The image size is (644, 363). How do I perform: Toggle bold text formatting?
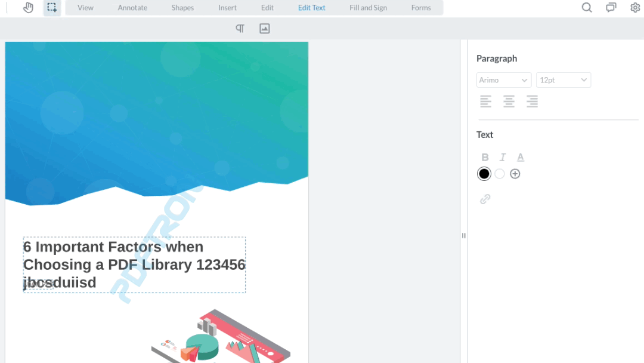485,157
